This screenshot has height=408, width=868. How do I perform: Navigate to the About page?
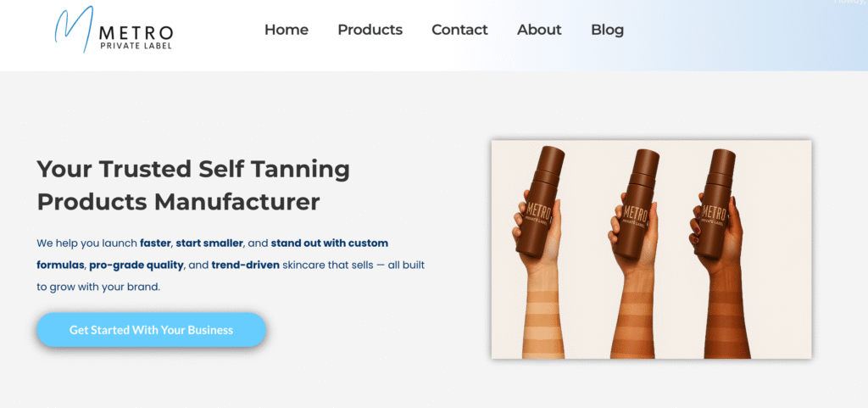[x=539, y=30]
